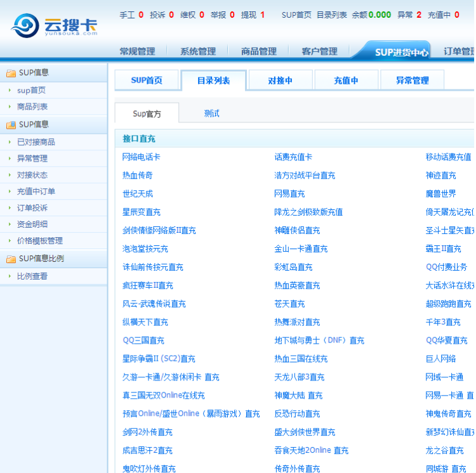Open the 剑侠情缘网络版II直充 link
This screenshot has width=476, height=473.
tap(159, 230)
